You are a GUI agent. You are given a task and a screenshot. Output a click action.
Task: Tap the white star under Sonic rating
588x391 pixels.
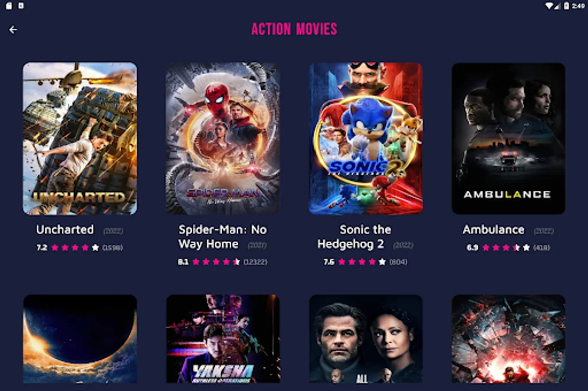point(382,262)
